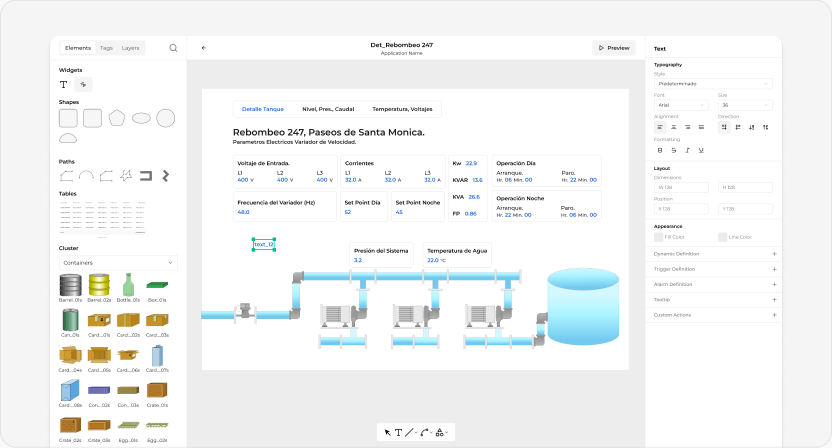Viewport: 832px width, 448px height.
Task: Pick the pentagon shape
Action: 117,118
